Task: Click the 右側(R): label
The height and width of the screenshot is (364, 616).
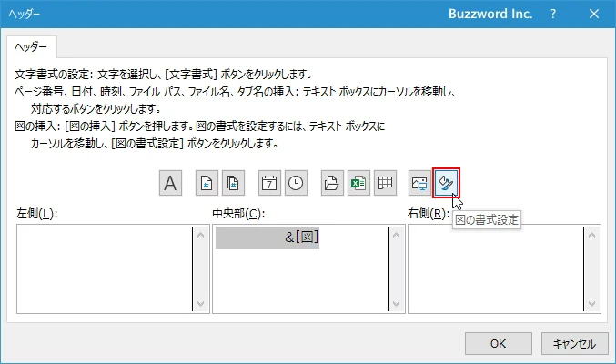Action: pos(429,214)
